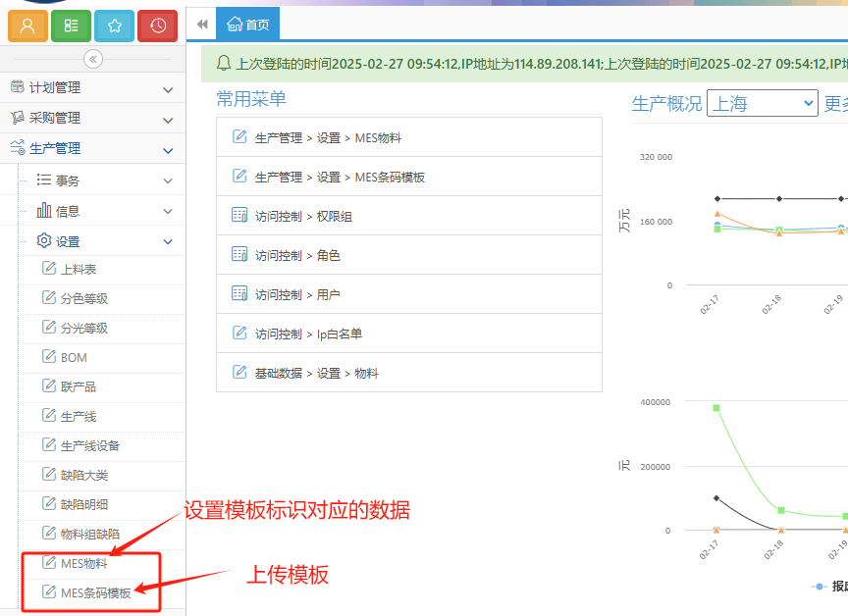This screenshot has height=616, width=848.
Task: Click the double-arrow tab scroll-left icon
Action: click(x=202, y=25)
